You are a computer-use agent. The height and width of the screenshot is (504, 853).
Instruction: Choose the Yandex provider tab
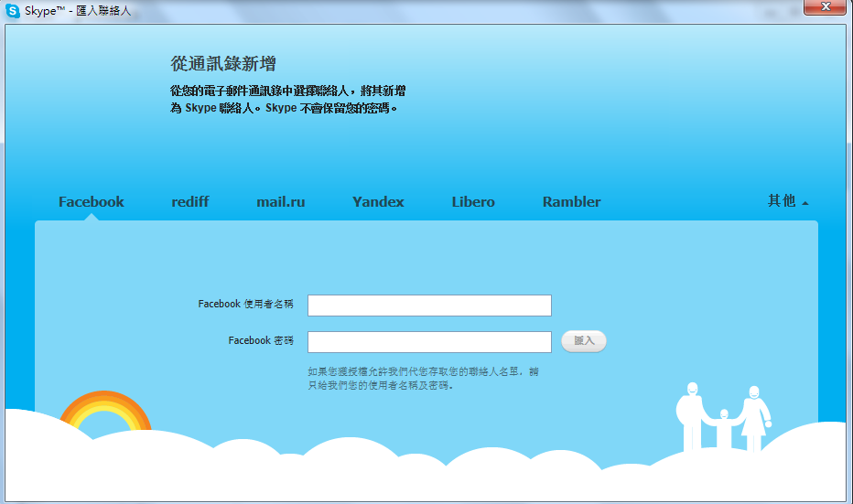pos(378,202)
